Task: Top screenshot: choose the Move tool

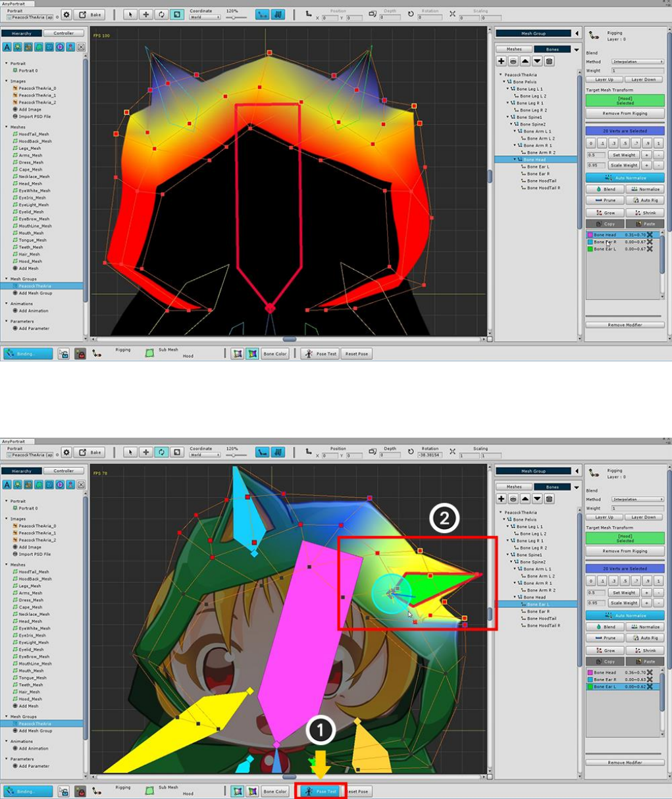Action: point(146,14)
